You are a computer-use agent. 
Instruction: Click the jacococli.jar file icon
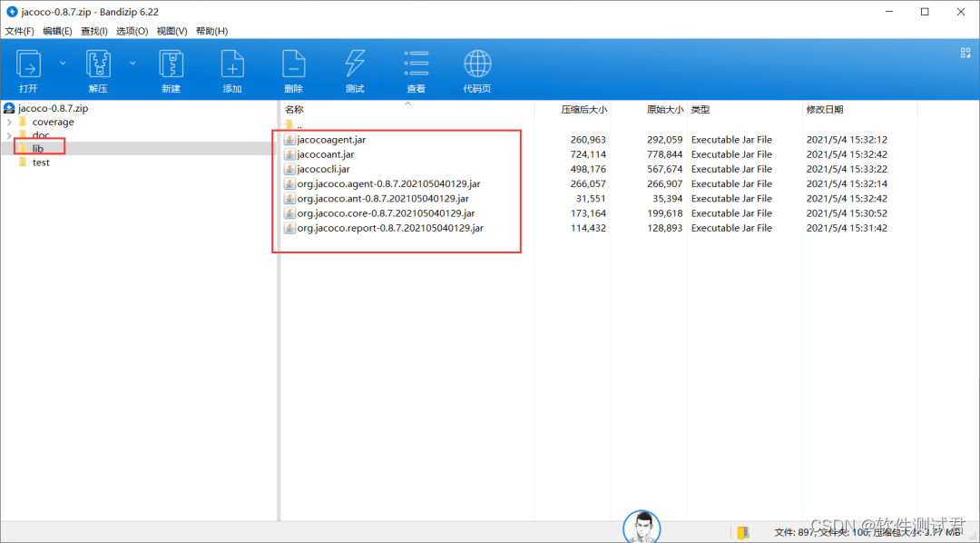(290, 169)
